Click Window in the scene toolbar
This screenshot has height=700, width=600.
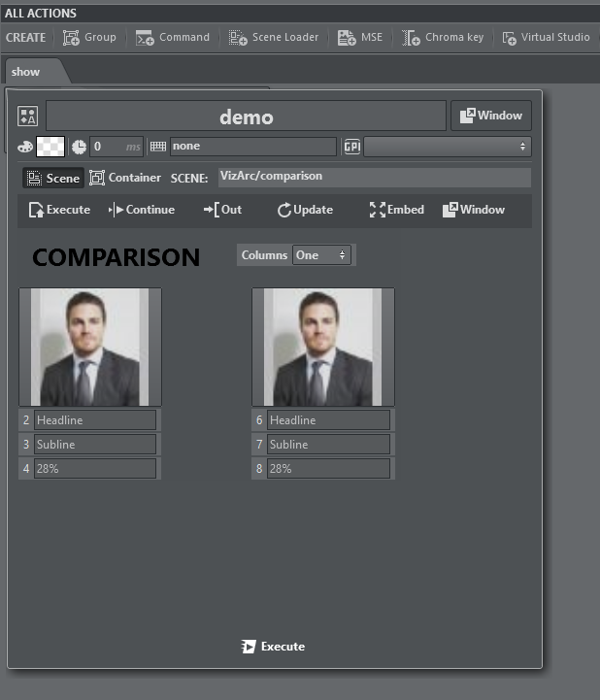[x=474, y=210]
